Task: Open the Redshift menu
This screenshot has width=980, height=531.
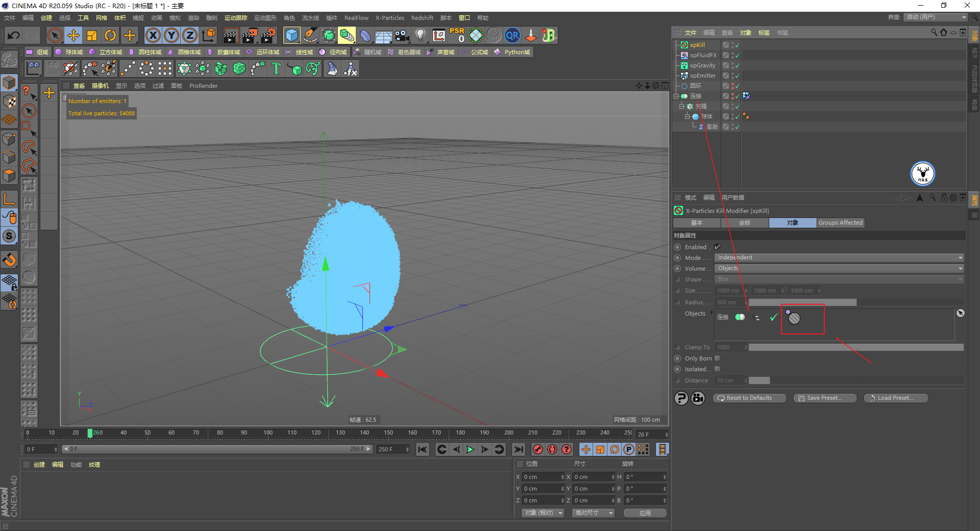Action: pos(422,18)
